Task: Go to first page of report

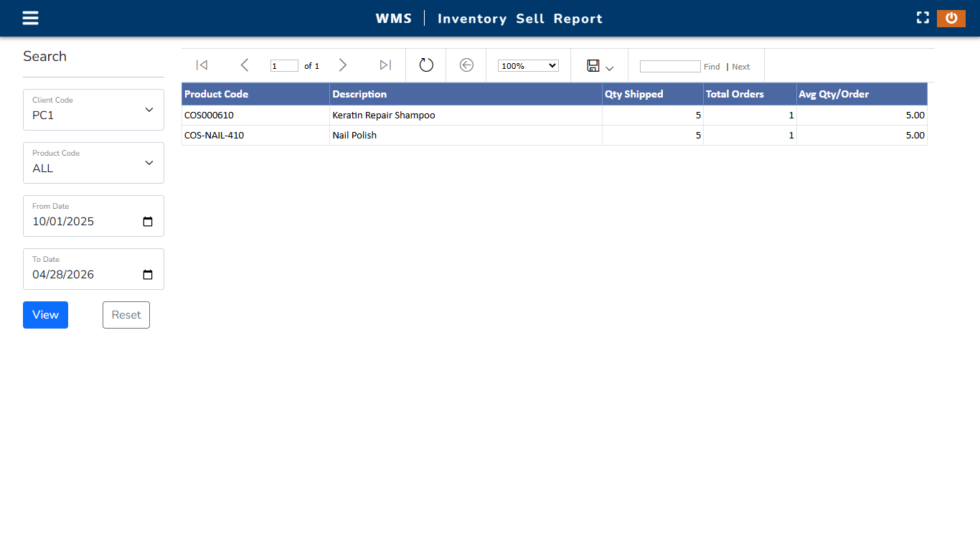Action: pos(202,65)
